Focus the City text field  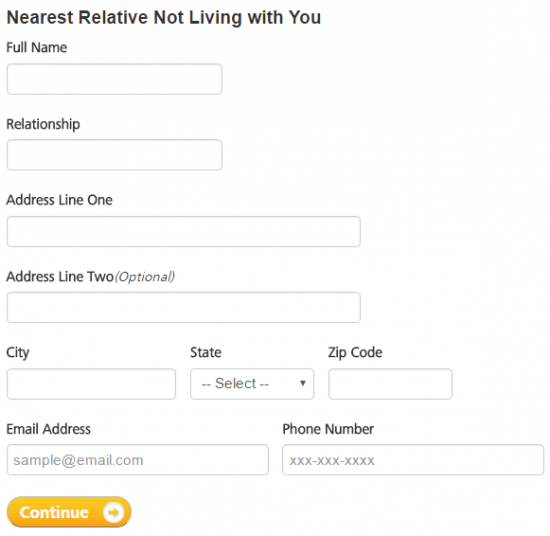[x=91, y=384]
